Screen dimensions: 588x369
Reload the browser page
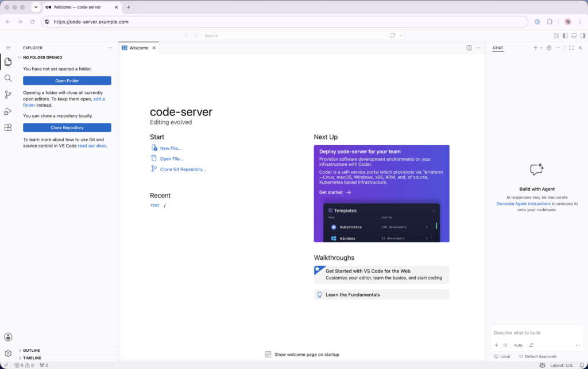click(x=32, y=22)
